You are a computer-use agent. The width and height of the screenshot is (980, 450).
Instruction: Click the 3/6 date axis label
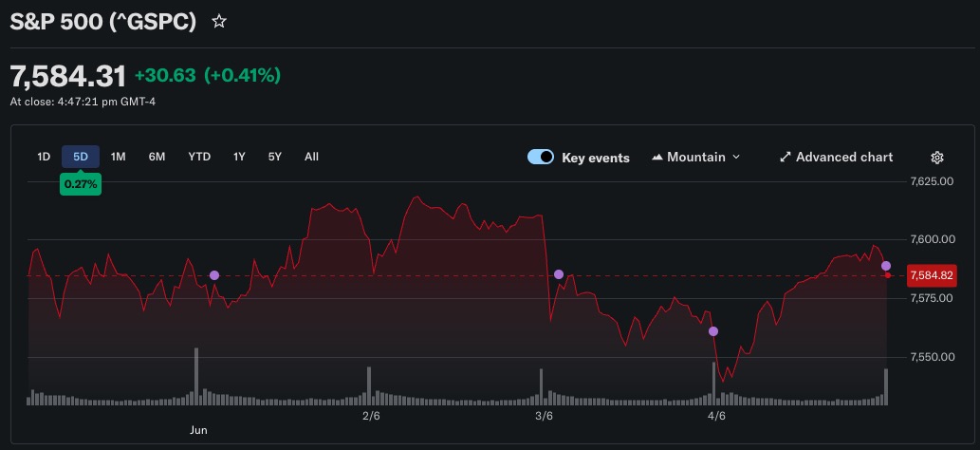tap(544, 416)
